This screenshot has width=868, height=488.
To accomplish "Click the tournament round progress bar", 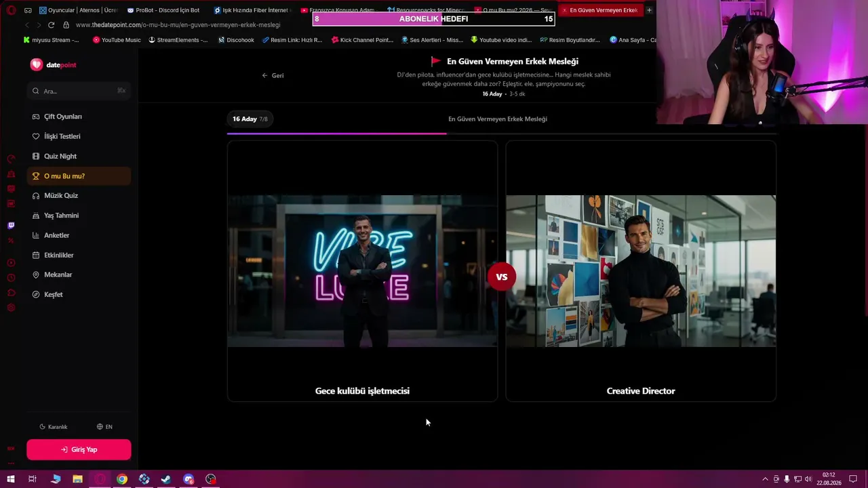I will [502, 134].
